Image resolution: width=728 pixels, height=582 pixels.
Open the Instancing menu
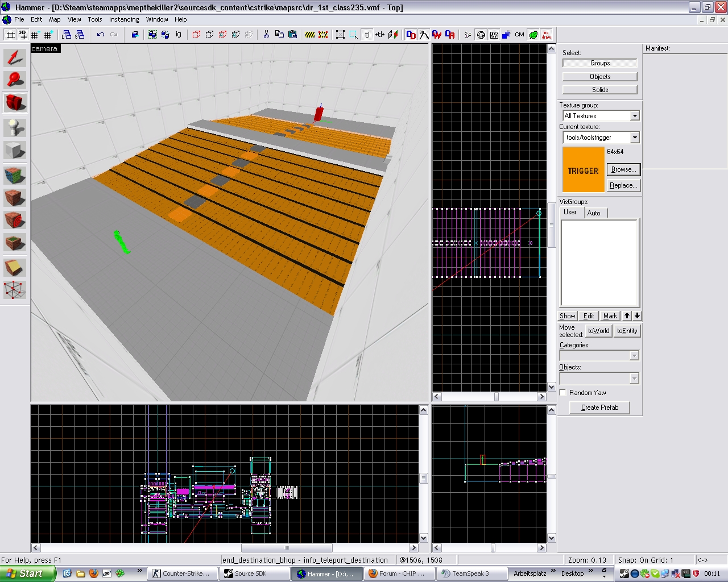(x=124, y=19)
